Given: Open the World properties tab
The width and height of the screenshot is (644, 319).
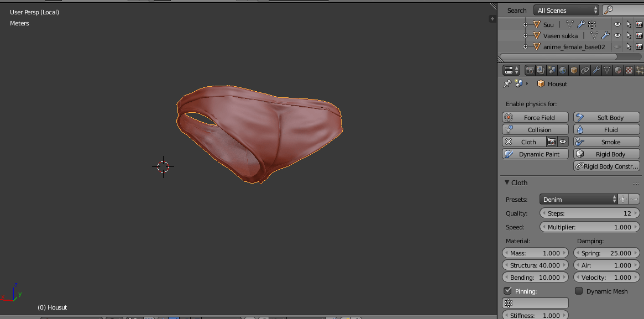Looking at the screenshot, I should pos(563,70).
